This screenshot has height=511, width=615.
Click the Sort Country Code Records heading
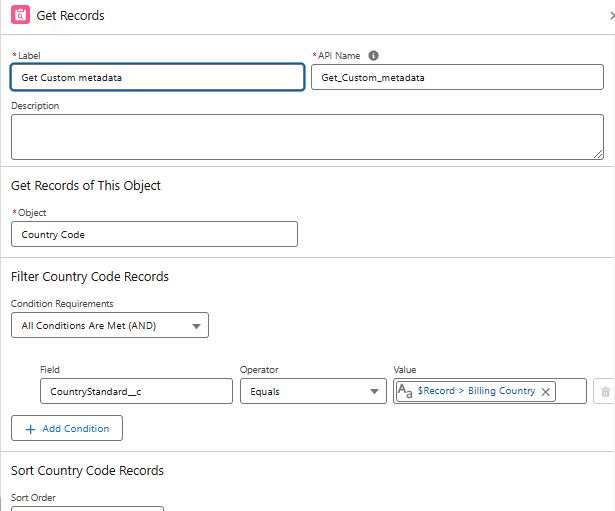coord(87,470)
